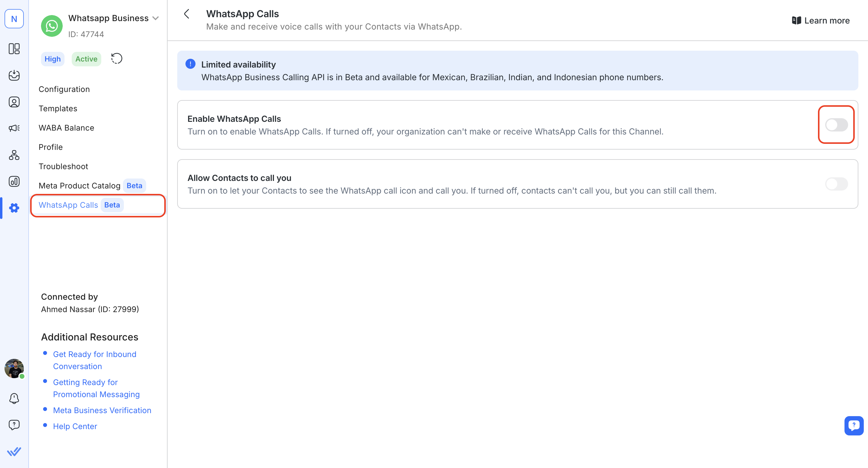Expand the Whatsapp Business channel dropdown
Screen dimensions: 868x468
155,18
